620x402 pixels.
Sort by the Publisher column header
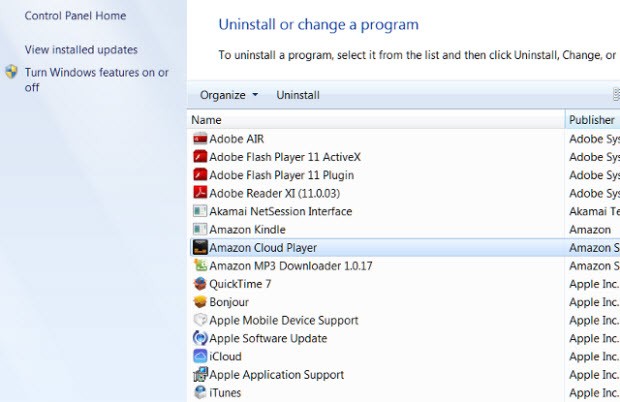pyautogui.click(x=592, y=120)
